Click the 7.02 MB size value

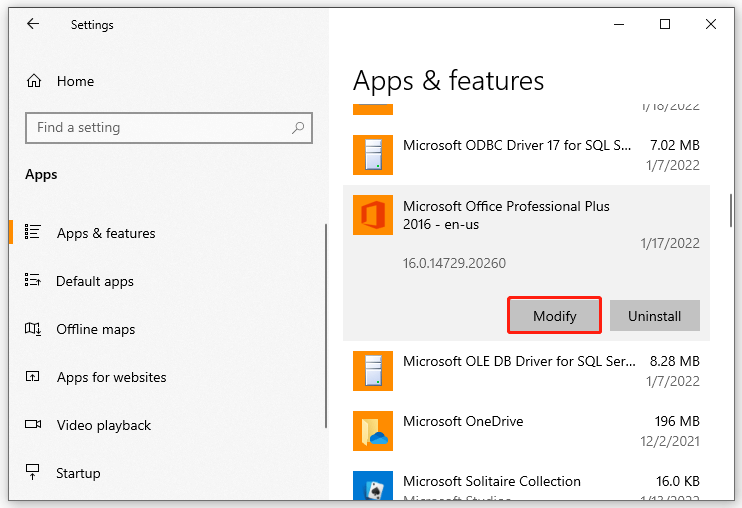pyautogui.click(x=675, y=145)
